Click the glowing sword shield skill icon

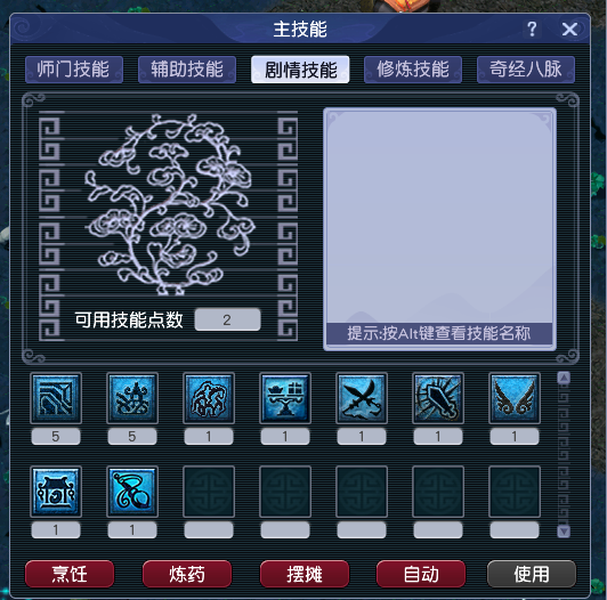(438, 398)
